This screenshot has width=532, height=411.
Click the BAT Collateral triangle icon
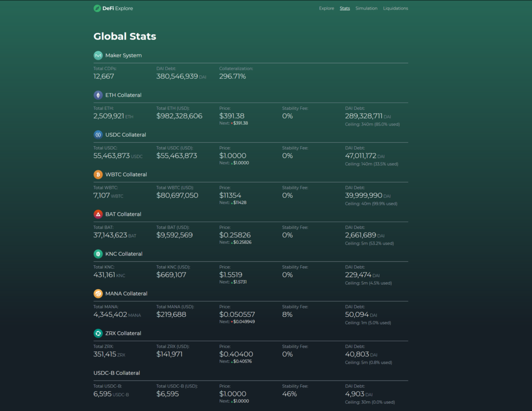coord(98,214)
